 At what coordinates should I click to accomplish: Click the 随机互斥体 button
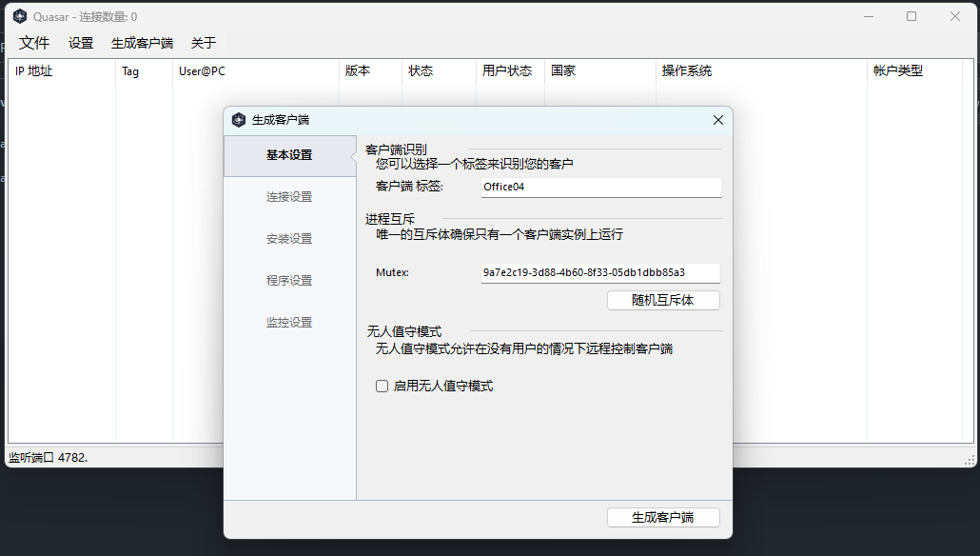tap(663, 300)
